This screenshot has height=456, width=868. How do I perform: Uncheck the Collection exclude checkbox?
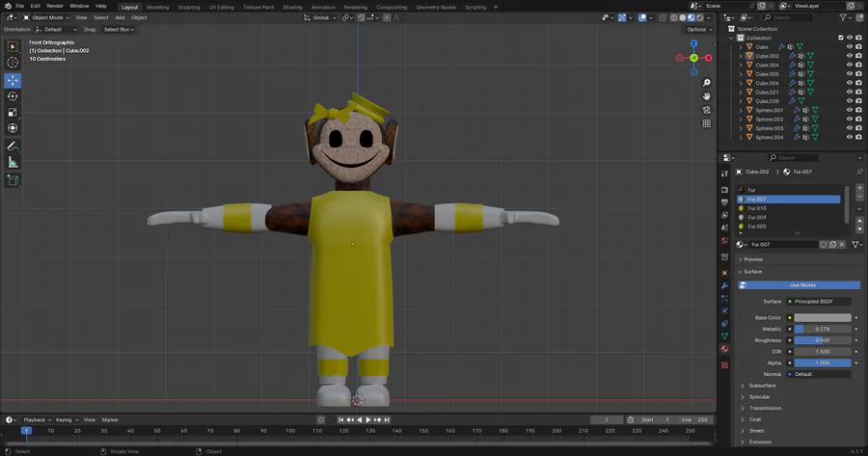[x=839, y=38]
